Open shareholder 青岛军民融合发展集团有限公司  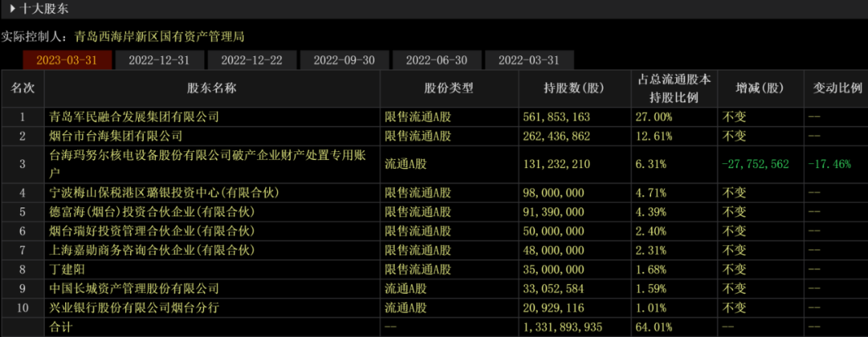coord(134,117)
